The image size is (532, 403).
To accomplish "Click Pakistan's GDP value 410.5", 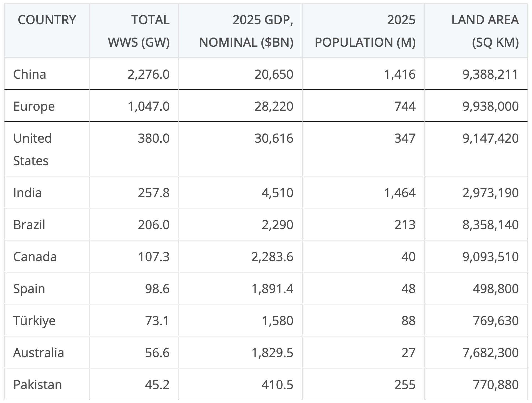I will 277,385.
